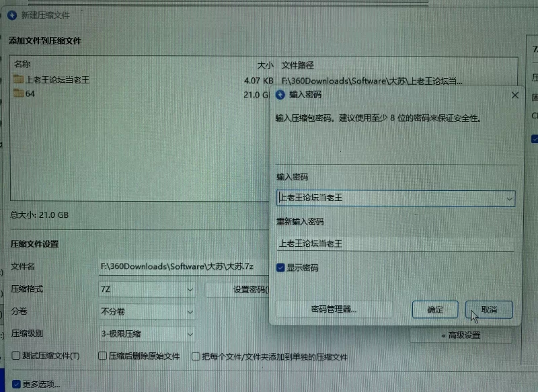
Task: Enable adding each file to separate archives
Action: pyautogui.click(x=196, y=355)
